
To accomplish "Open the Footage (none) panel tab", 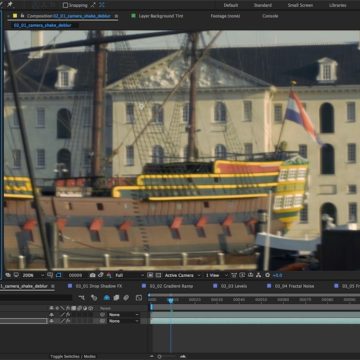I will [225, 16].
